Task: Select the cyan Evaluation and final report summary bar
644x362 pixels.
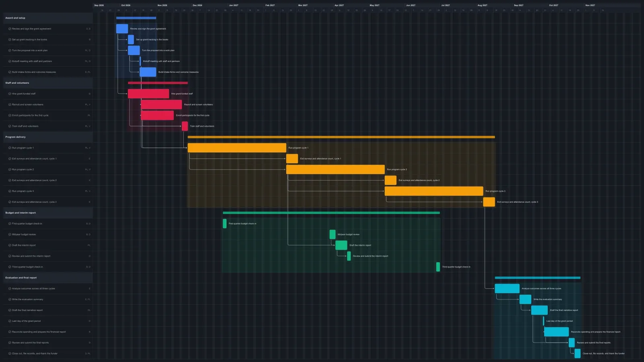Action: pyautogui.click(x=538, y=278)
